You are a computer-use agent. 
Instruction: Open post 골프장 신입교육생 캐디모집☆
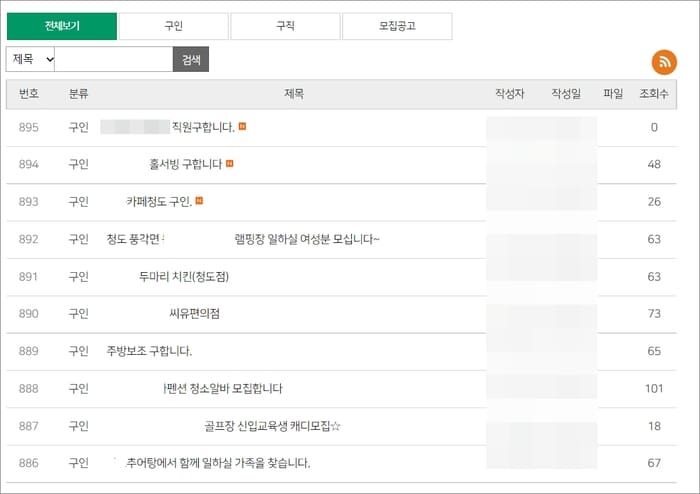click(272, 426)
